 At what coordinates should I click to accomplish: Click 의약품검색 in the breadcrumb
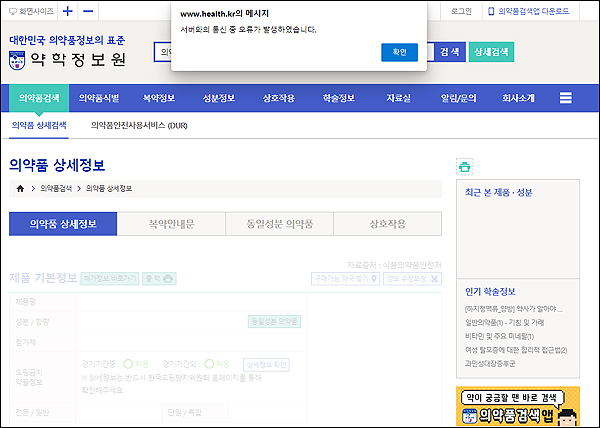[56, 188]
